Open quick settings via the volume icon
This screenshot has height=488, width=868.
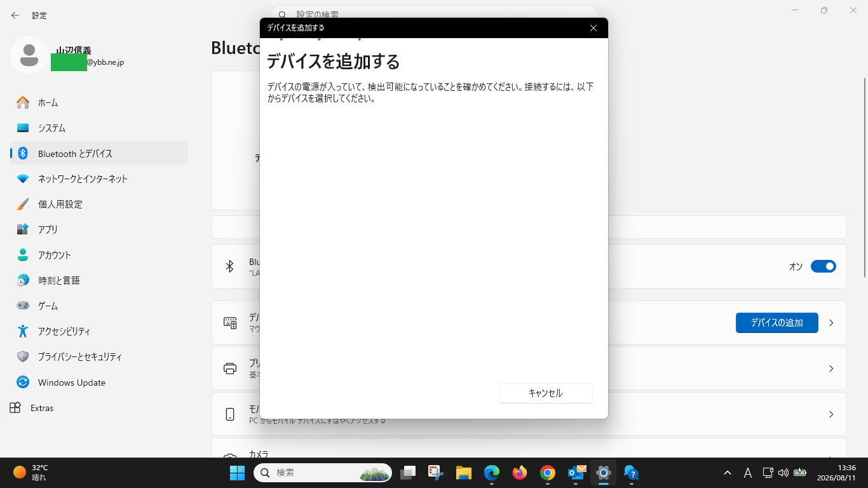pos(783,473)
